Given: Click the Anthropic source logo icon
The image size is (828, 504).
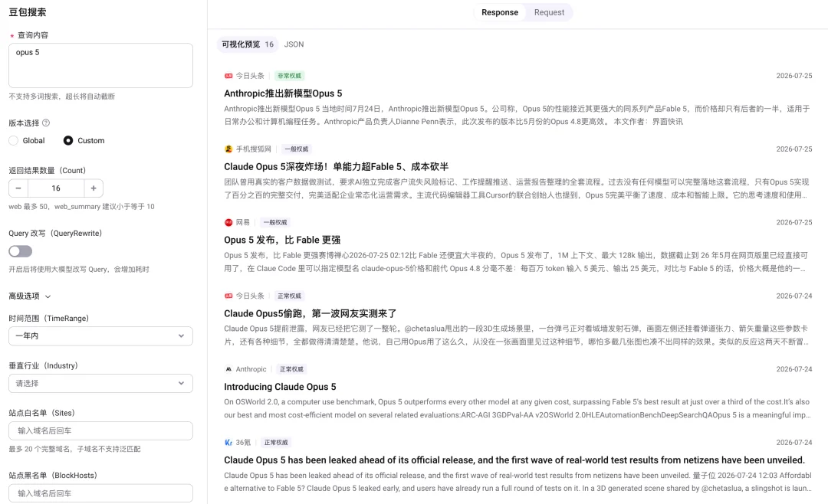Looking at the screenshot, I should click(x=228, y=369).
